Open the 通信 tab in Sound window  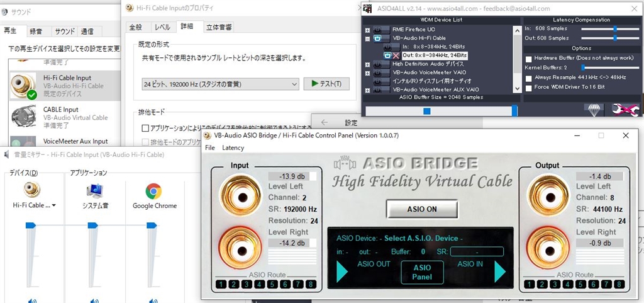(x=87, y=31)
